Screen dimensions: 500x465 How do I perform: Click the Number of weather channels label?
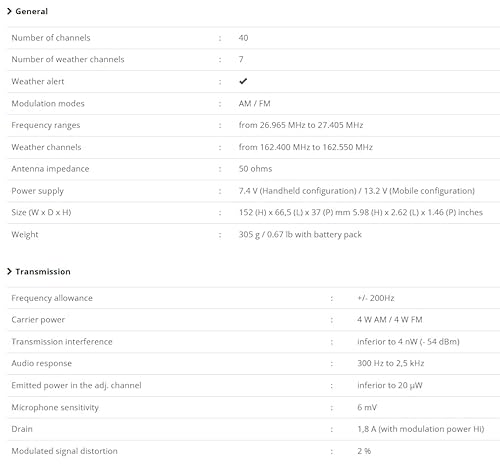click(68, 59)
